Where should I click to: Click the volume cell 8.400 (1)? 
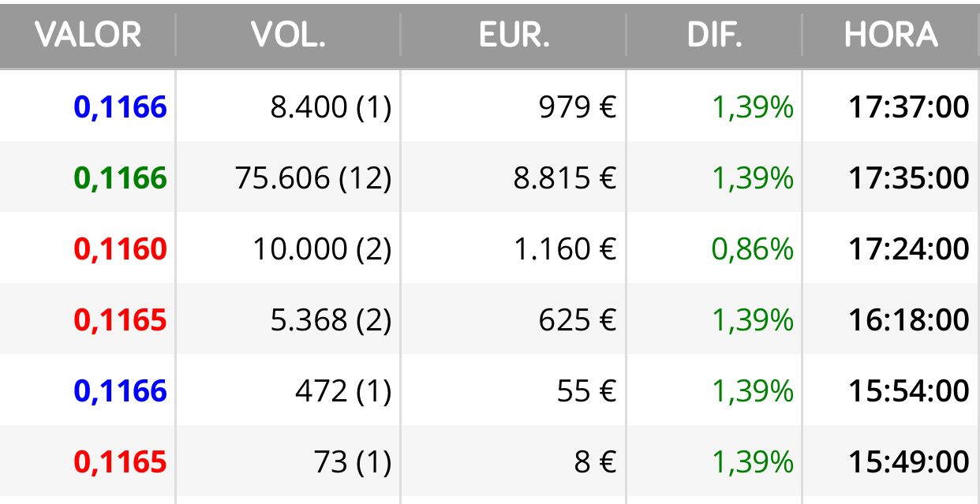[x=331, y=107]
